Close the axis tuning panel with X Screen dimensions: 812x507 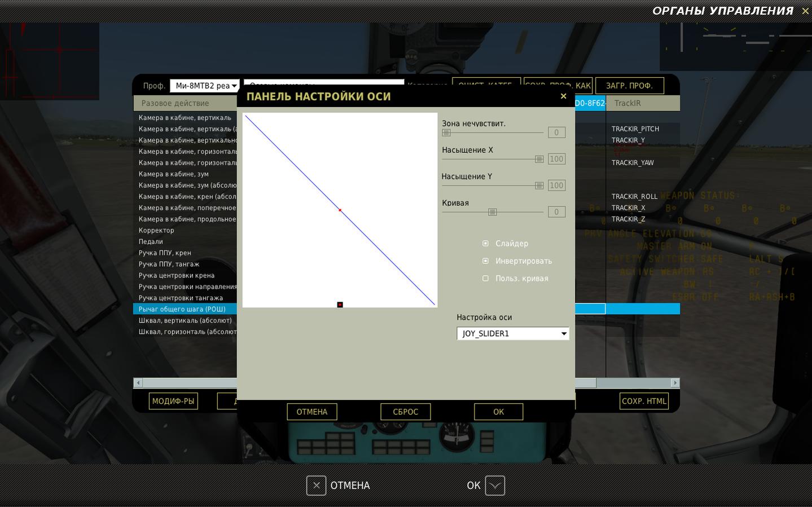tap(563, 96)
